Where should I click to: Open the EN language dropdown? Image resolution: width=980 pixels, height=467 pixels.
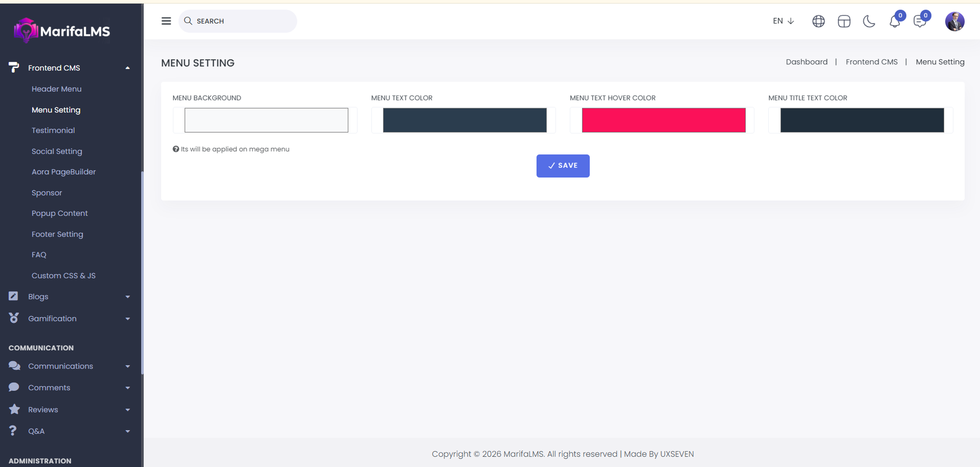tap(783, 21)
